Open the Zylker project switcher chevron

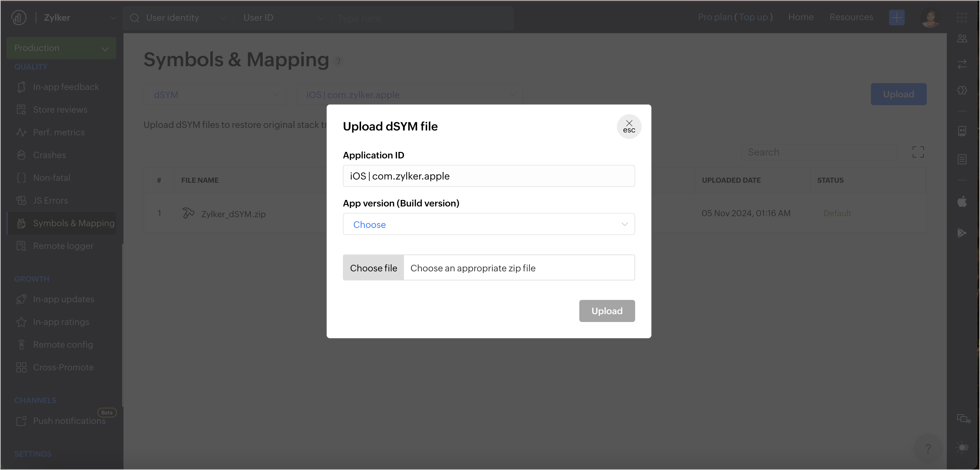pos(113,18)
